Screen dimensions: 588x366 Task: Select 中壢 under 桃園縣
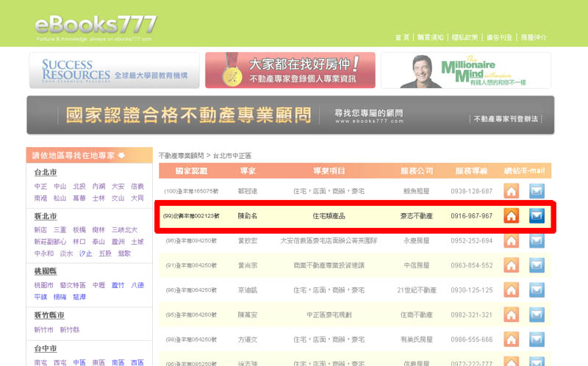[98, 285]
